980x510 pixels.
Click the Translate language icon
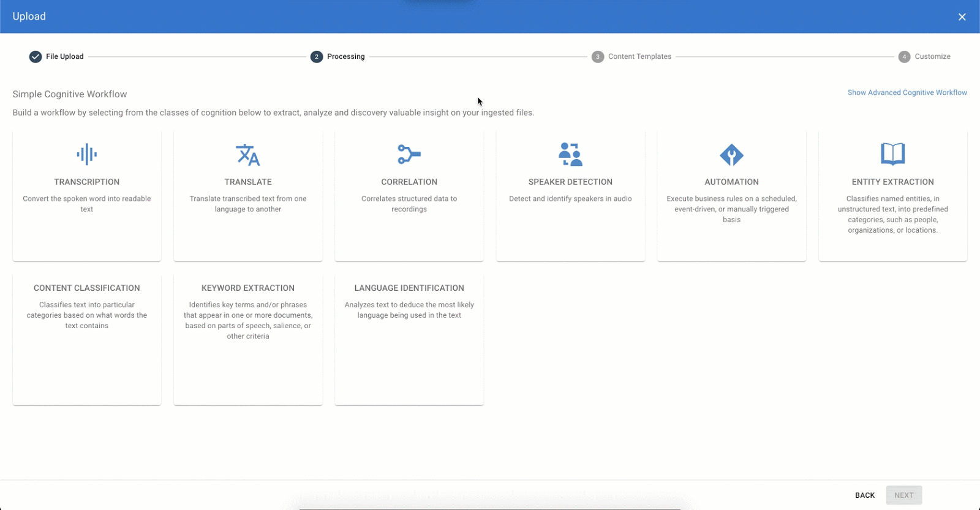(x=248, y=155)
